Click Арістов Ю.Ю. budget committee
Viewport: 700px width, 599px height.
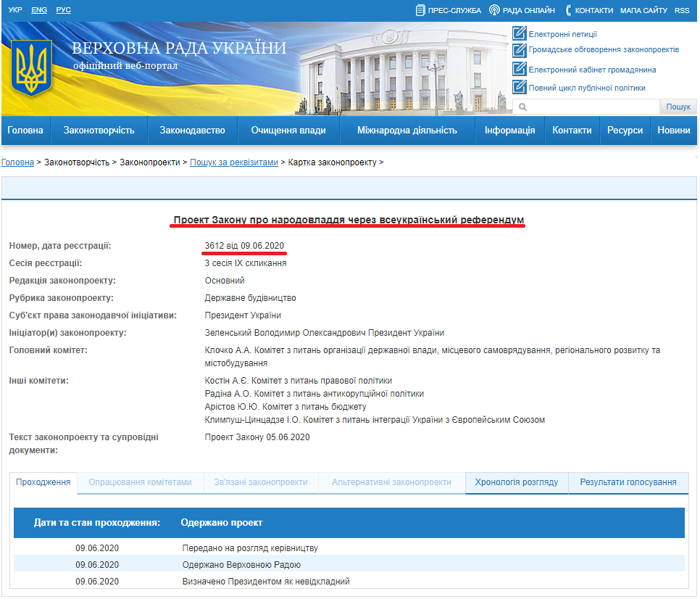pyautogui.click(x=286, y=407)
